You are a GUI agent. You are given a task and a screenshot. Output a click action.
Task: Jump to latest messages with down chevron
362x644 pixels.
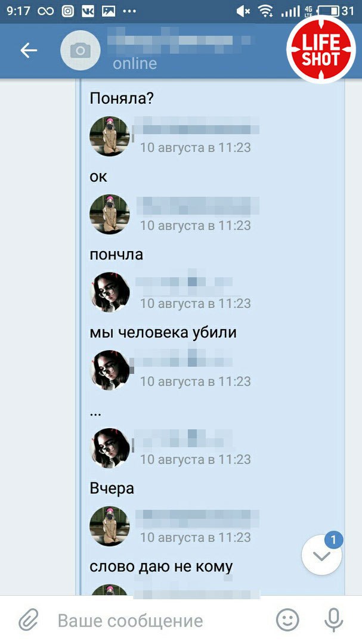click(321, 556)
